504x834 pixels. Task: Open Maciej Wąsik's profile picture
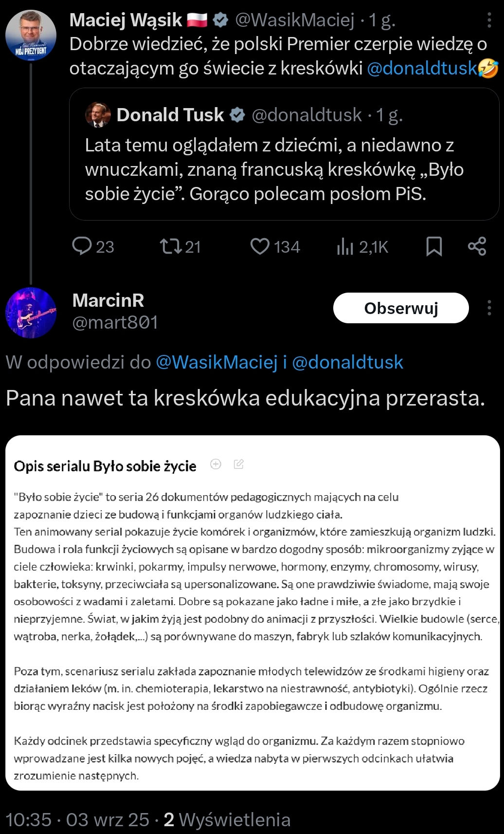point(31,36)
